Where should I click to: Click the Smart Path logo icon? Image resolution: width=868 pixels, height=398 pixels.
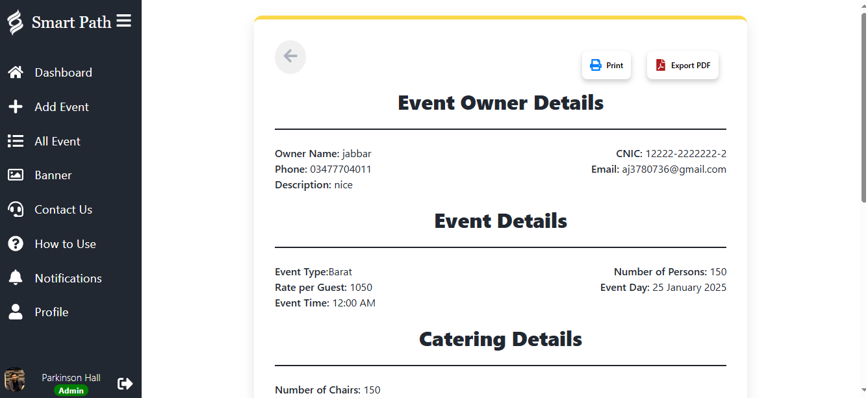pos(15,22)
